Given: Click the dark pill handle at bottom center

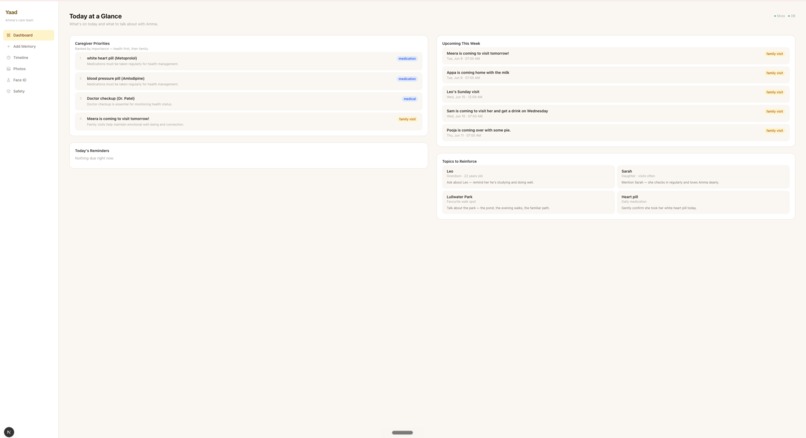Looking at the screenshot, I should coord(402,433).
